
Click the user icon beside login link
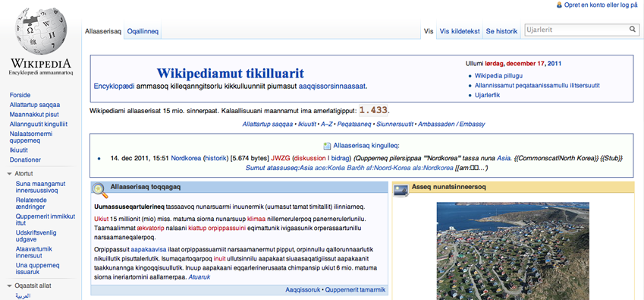pyautogui.click(x=558, y=5)
